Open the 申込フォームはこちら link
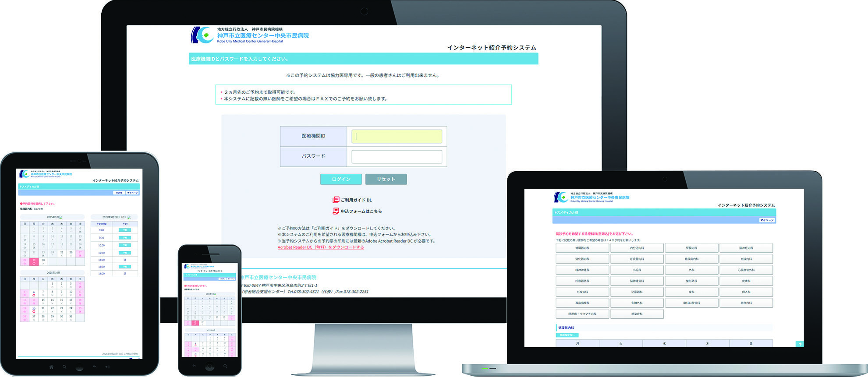The image size is (868, 377). click(361, 211)
